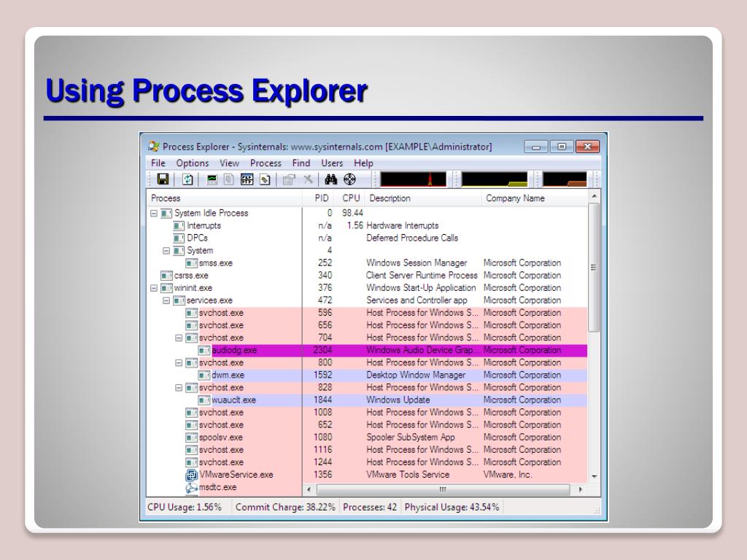Image resolution: width=747 pixels, height=560 pixels.
Task: Click vertical scrollbar up arrow
Action: [x=594, y=196]
